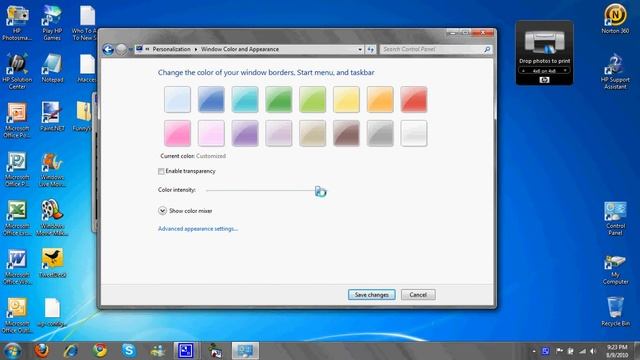Select the tan Taupe color swatch
The width and height of the screenshot is (640, 360).
[x=312, y=133]
